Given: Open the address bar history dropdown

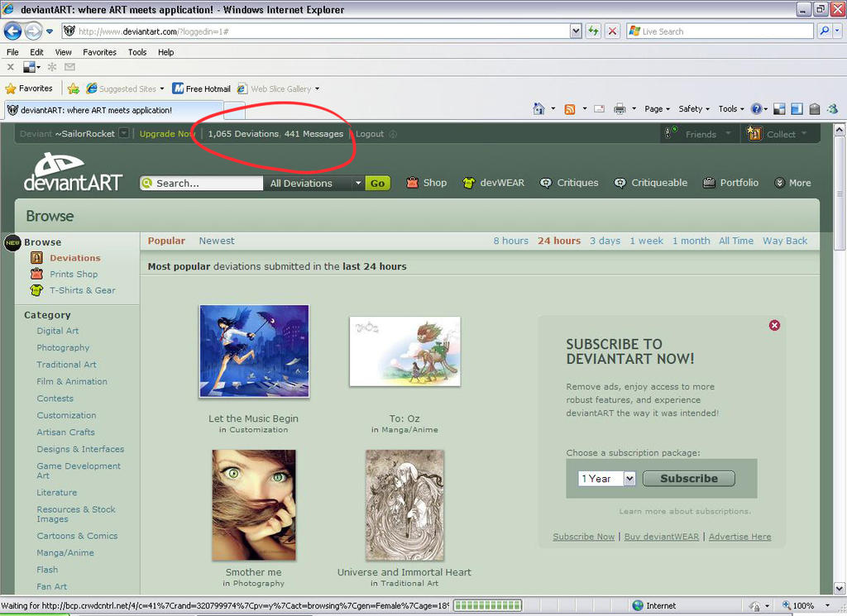Looking at the screenshot, I should [x=576, y=31].
